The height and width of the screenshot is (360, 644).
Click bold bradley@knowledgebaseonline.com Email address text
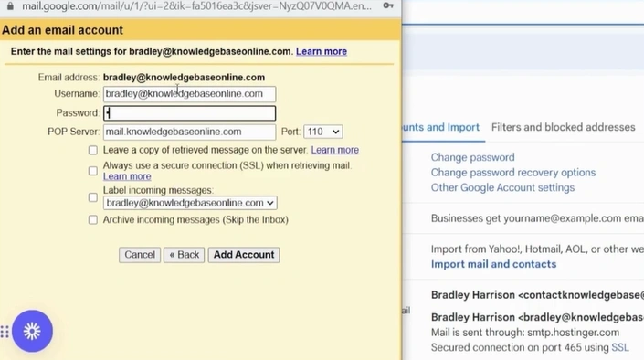[184, 78]
